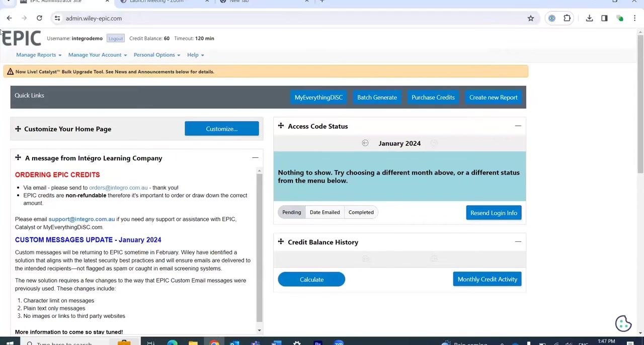
Task: Click the Credit Balance: 60 text
Action: tap(149, 38)
